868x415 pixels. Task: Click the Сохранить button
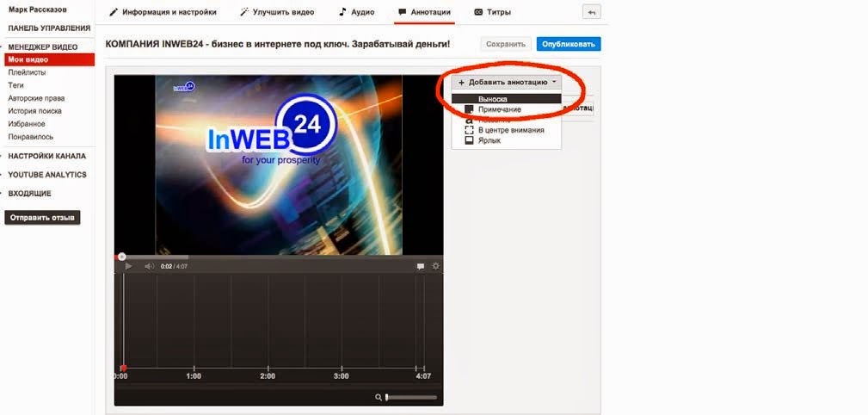506,44
